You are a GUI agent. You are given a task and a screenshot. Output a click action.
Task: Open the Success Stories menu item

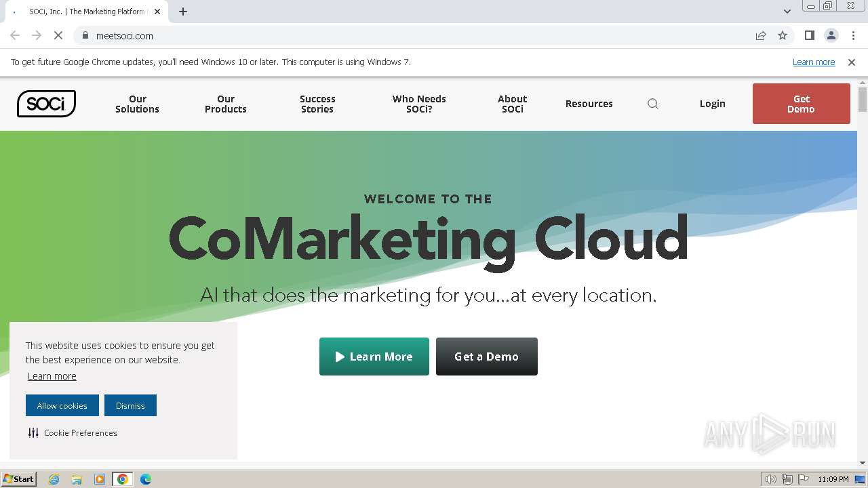point(317,104)
